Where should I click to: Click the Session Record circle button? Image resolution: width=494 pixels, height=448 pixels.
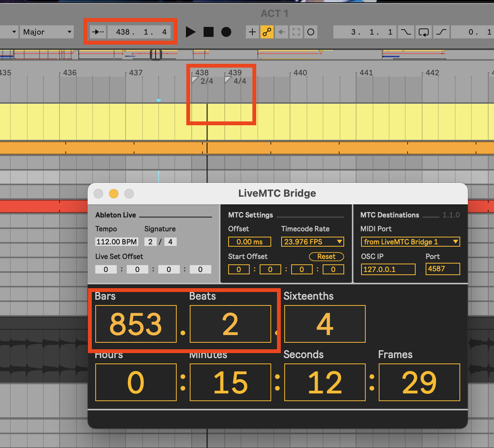[311, 32]
